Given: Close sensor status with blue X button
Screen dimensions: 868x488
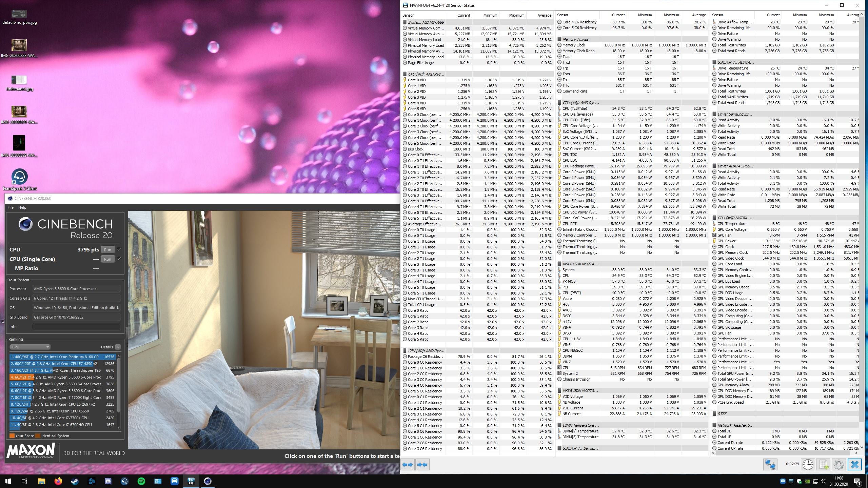Looking at the screenshot, I should tap(854, 464).
